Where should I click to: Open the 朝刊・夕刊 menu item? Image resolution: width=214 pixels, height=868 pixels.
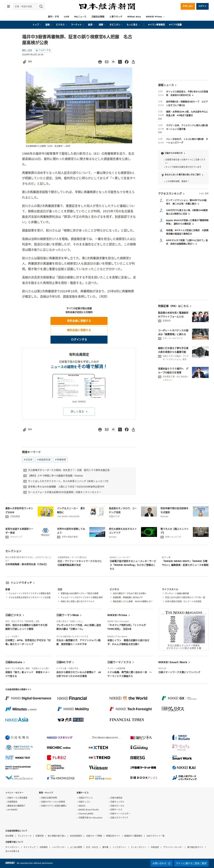point(53,17)
